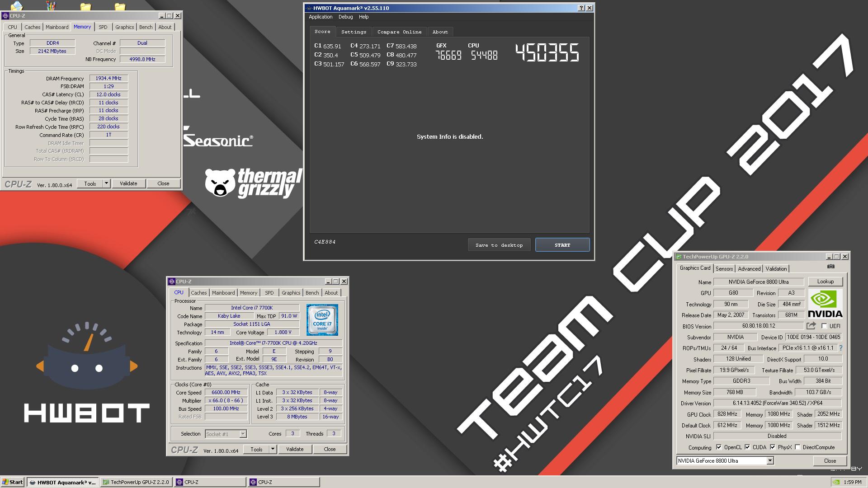This screenshot has width=868, height=488.
Task: Click the CPU score 54488
Action: pos(484,55)
